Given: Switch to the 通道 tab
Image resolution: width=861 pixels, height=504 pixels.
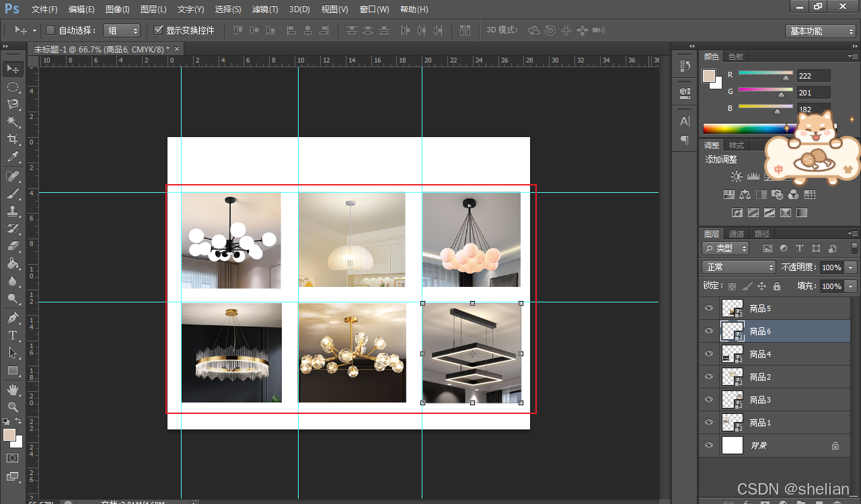Looking at the screenshot, I should (737, 234).
